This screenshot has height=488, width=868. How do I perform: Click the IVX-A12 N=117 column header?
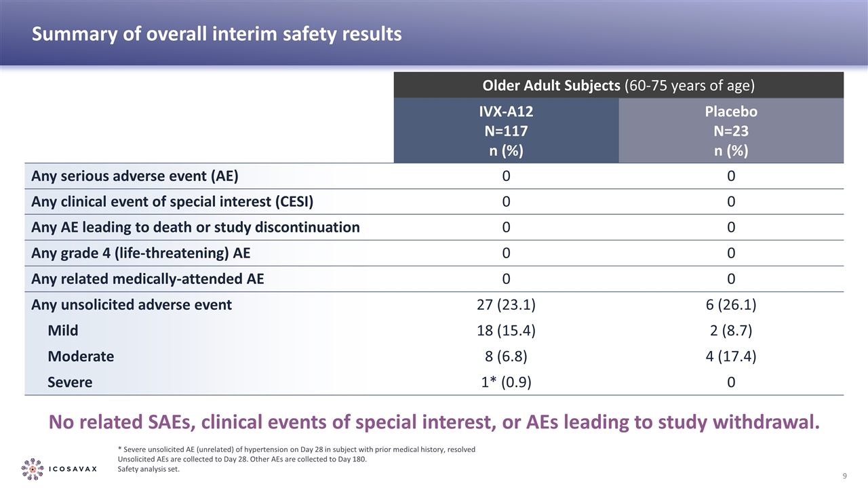(506, 130)
